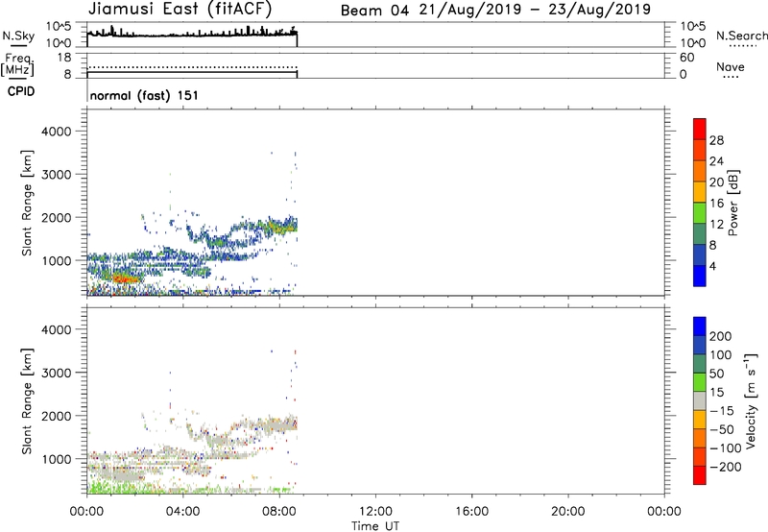Viewport: 768px width, 532px height.
Task: Click the "28" value on the Power scale
Action: (716, 140)
